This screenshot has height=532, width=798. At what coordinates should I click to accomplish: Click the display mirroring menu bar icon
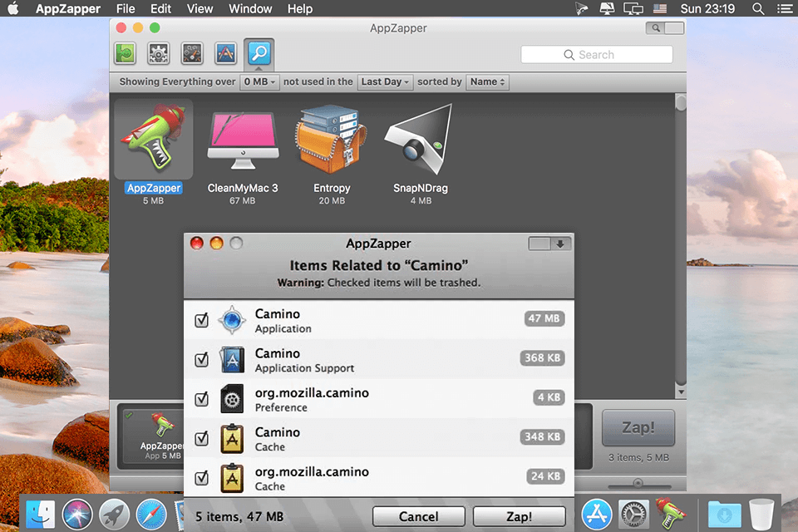coord(633,8)
